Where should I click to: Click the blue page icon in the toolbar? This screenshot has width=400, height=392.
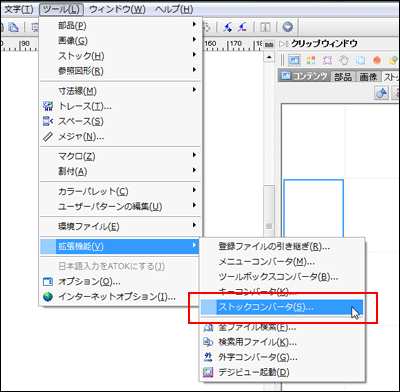13,27
